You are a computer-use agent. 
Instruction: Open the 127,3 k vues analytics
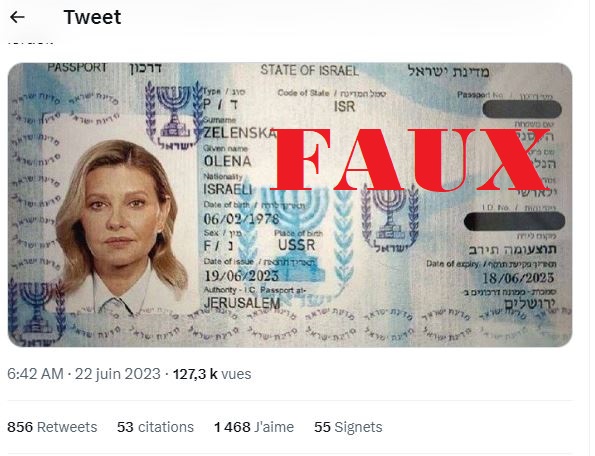tap(212, 374)
